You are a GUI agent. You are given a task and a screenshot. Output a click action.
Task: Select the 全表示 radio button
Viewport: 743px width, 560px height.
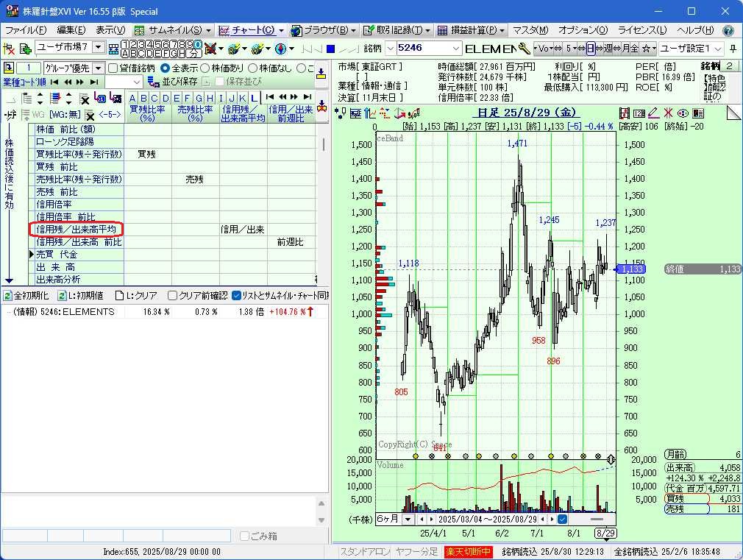click(x=165, y=68)
